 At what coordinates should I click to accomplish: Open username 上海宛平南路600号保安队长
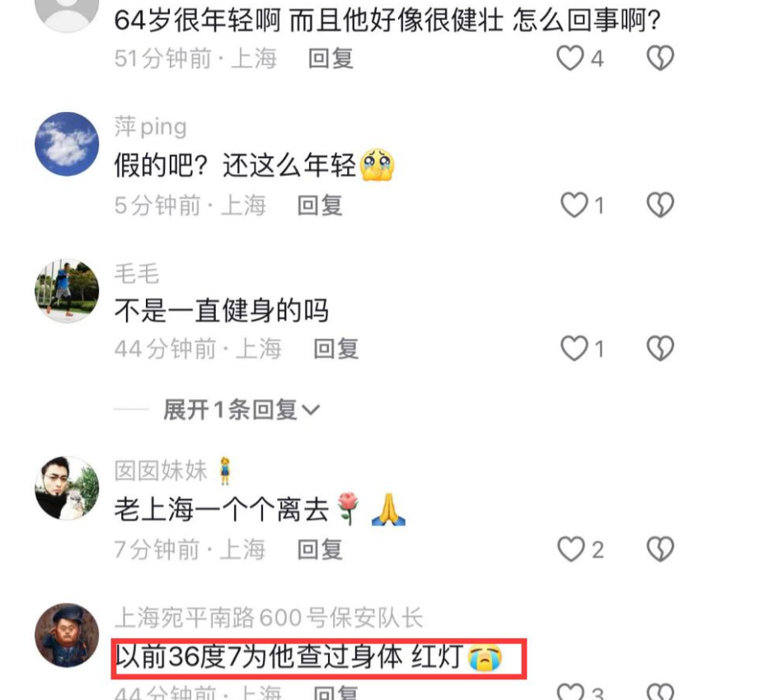(269, 618)
